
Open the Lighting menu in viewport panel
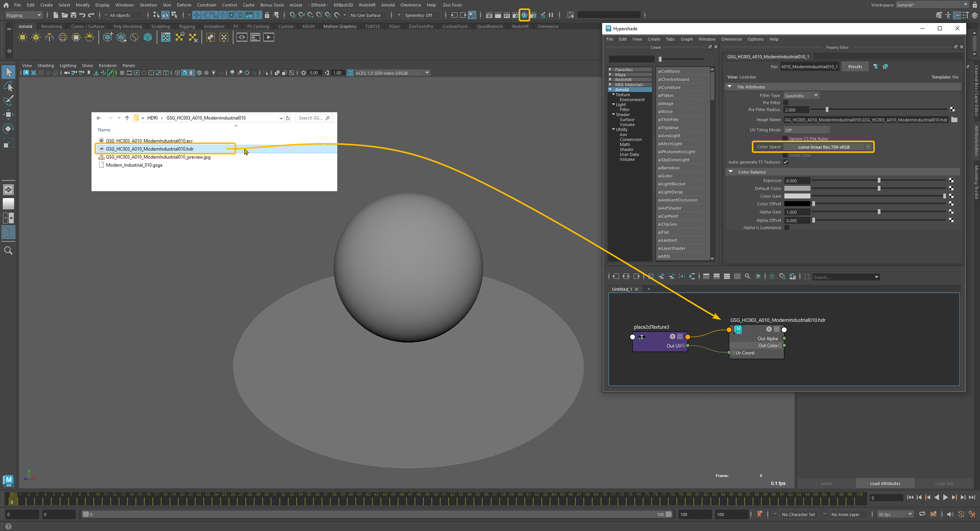point(68,66)
